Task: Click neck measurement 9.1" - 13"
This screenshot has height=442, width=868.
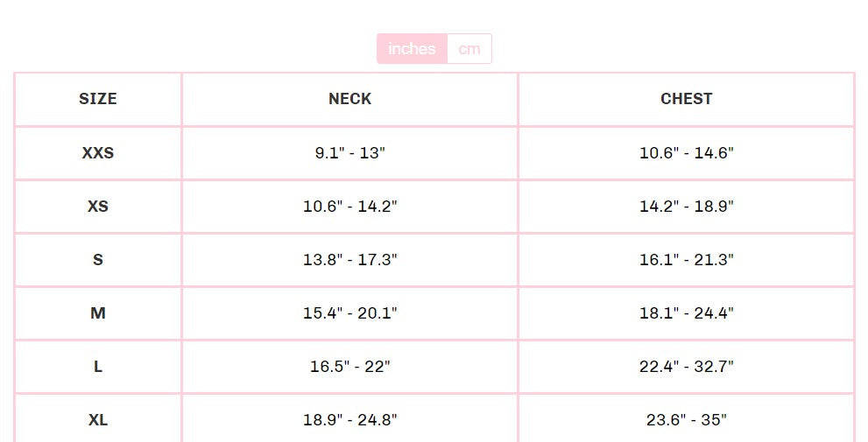Action: tap(349, 153)
